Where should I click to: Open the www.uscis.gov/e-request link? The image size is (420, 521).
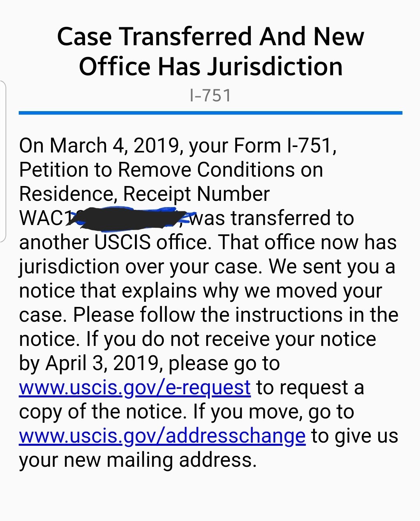click(x=135, y=388)
